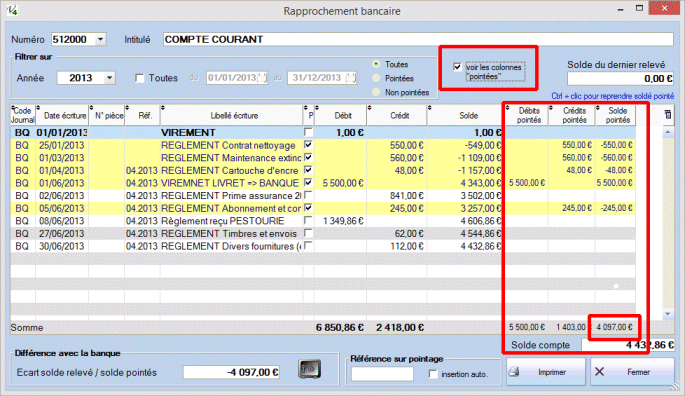Open the calendar picker of end date 31/12/2013
The width and height of the screenshot is (685, 396).
(351, 78)
